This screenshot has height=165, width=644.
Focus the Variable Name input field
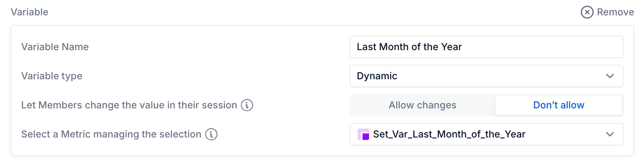pos(486,47)
